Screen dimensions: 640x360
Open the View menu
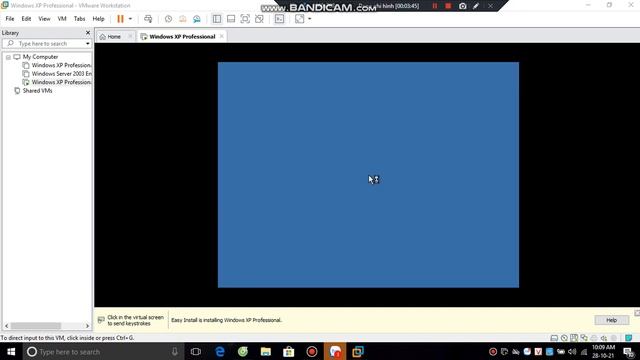[44, 19]
